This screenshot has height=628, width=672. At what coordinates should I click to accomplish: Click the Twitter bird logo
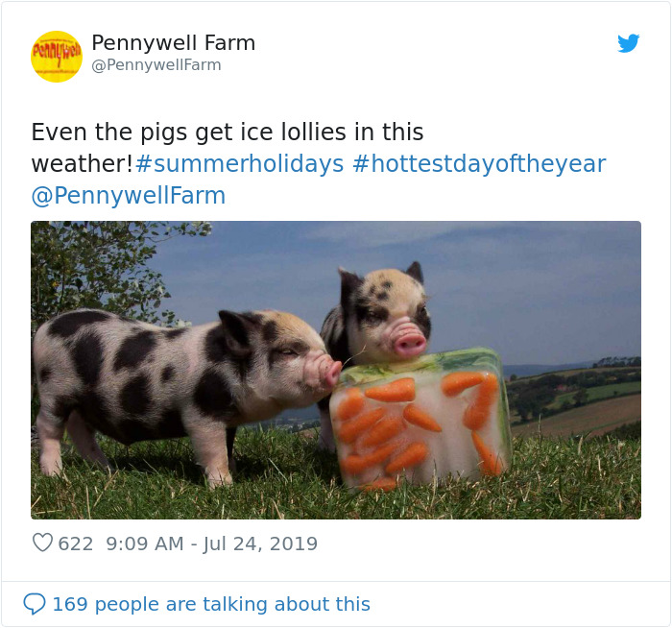tap(628, 43)
